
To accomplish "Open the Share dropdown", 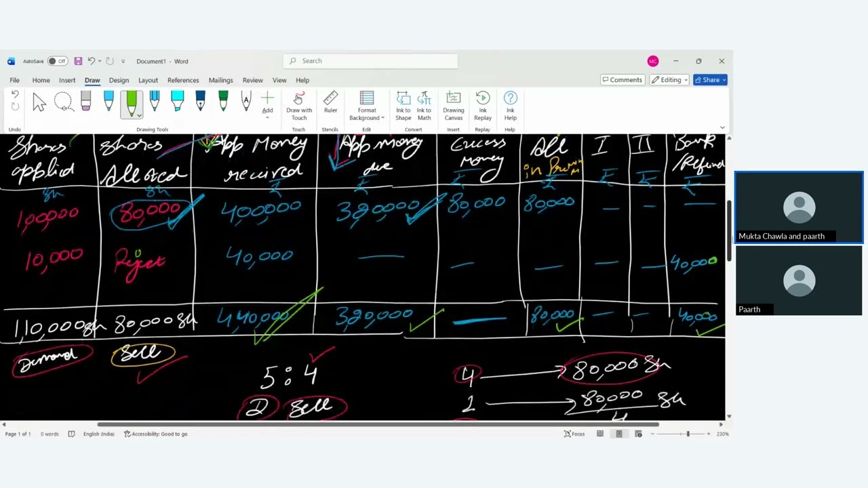I will point(710,80).
